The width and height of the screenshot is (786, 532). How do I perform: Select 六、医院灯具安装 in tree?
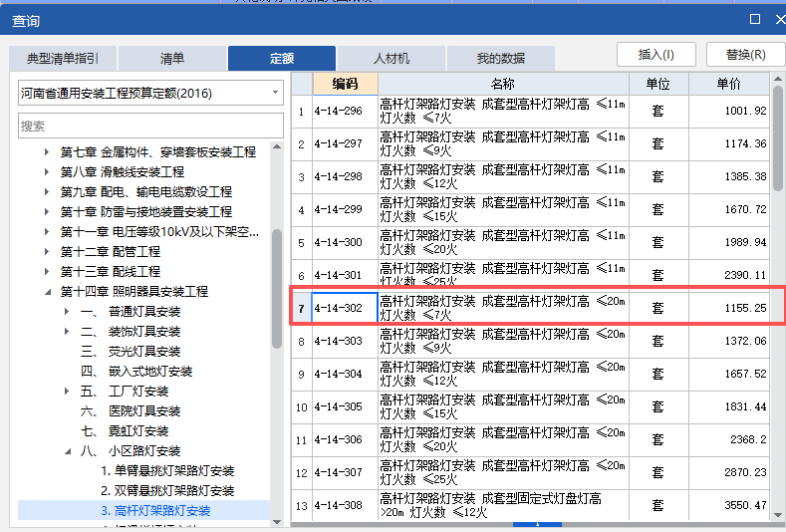coord(131,411)
